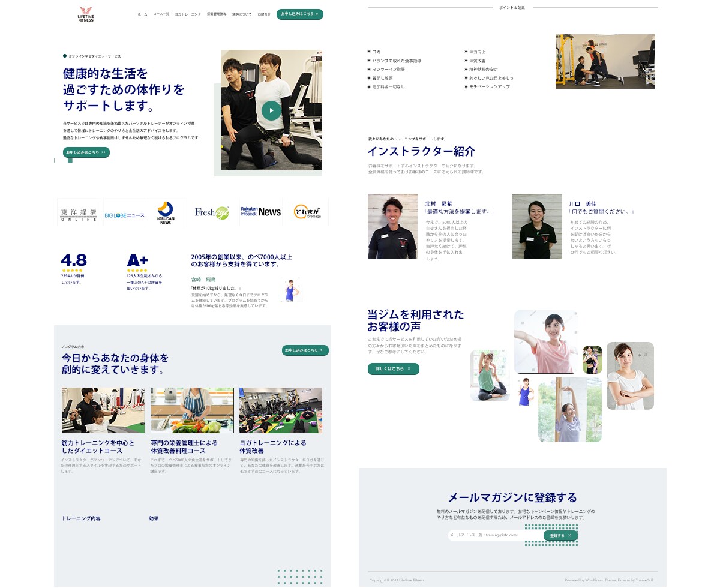Click the A+ rating figure
This screenshot has width=720, height=588.
click(x=137, y=261)
